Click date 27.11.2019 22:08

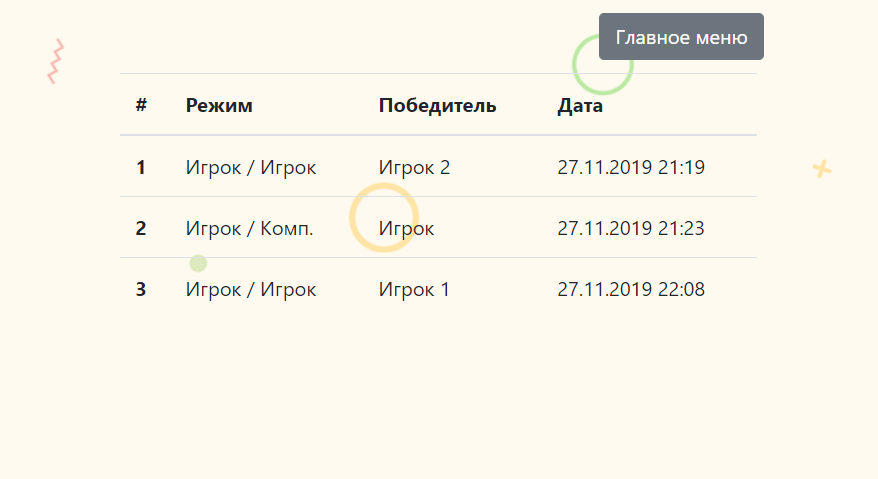[631, 289]
